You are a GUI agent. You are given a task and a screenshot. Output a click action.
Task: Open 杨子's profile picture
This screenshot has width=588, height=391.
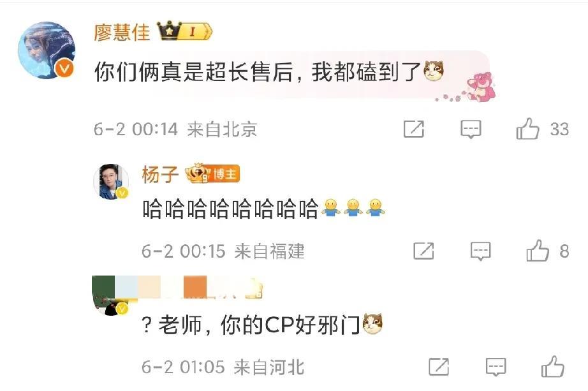coord(111,182)
